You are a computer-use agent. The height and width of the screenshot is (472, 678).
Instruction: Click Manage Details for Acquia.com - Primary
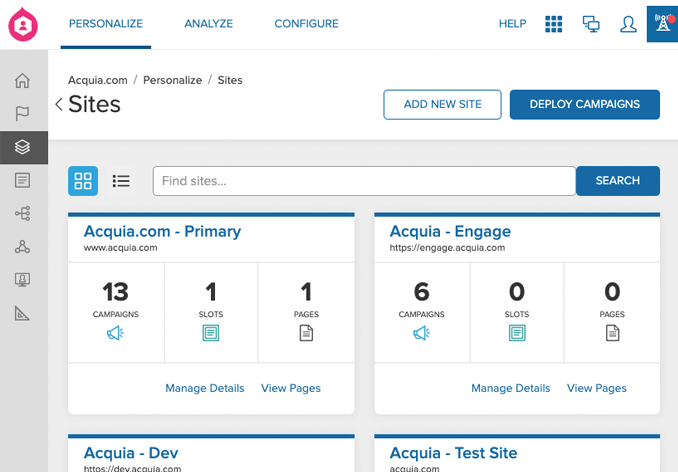(204, 388)
